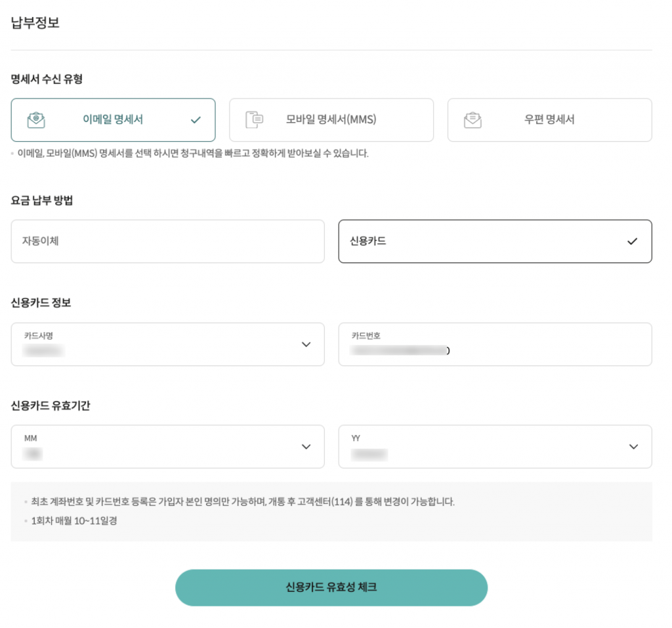Click the checkmark on 신용카드 option
The height and width of the screenshot is (628, 672).
pos(632,241)
